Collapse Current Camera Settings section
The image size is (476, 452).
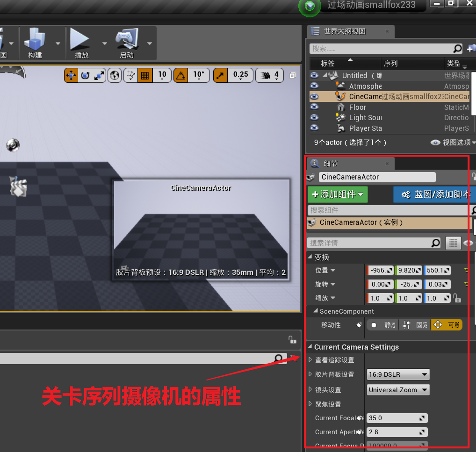(310, 346)
